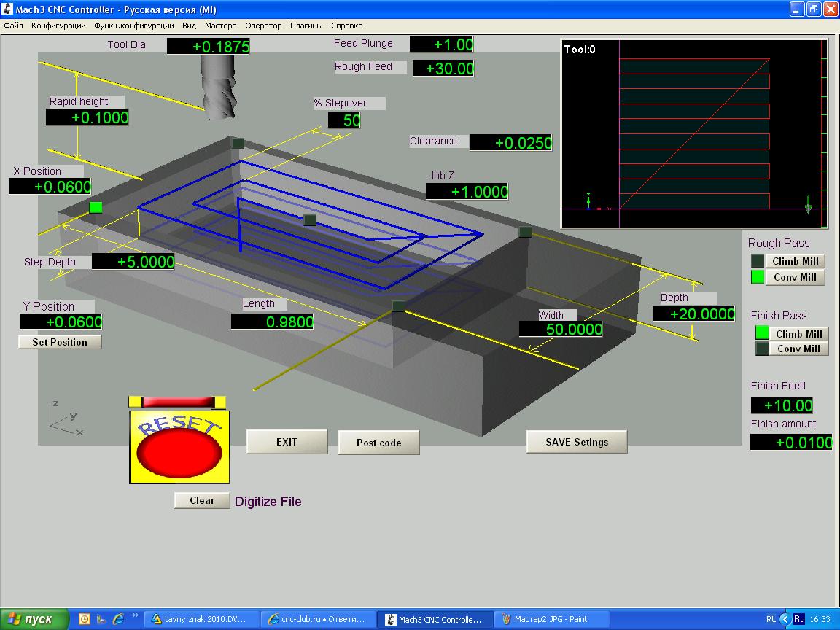Toggle the Rough Pass Conv Mill LED
This screenshot has height=630, width=840.
click(x=758, y=277)
